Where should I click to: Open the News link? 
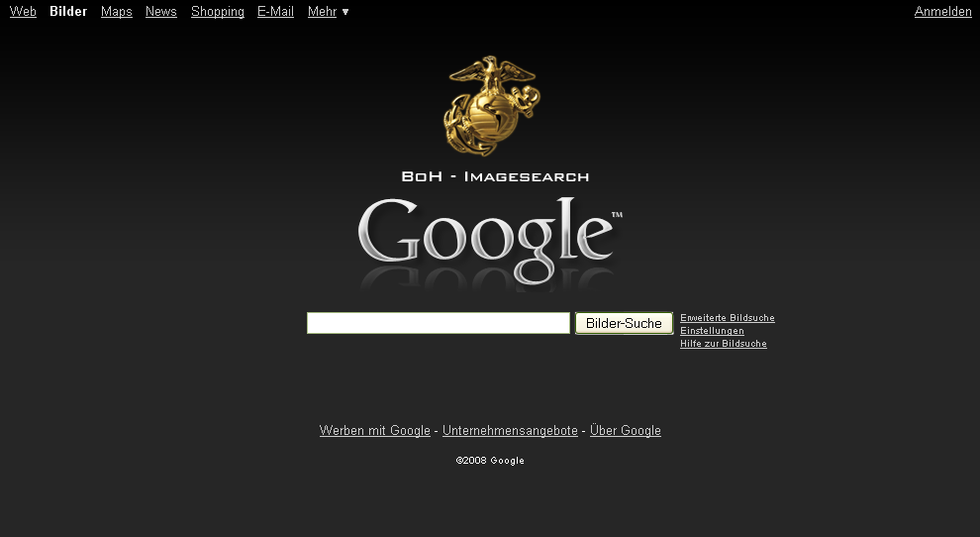pos(161,11)
